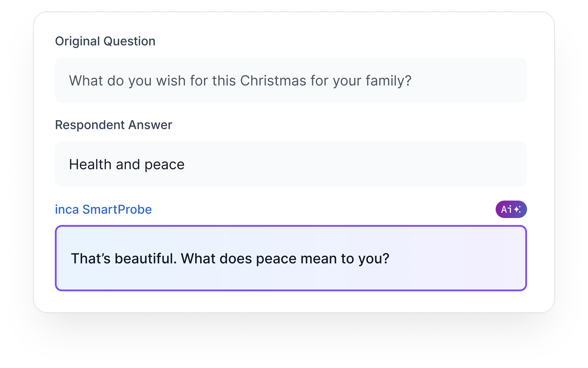Click the word "SmartProbe" in the blue heading
This screenshot has height=368, width=588.
click(117, 210)
